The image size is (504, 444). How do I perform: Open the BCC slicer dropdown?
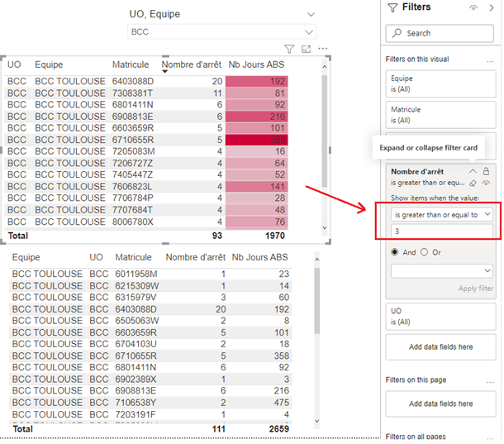coord(309,32)
